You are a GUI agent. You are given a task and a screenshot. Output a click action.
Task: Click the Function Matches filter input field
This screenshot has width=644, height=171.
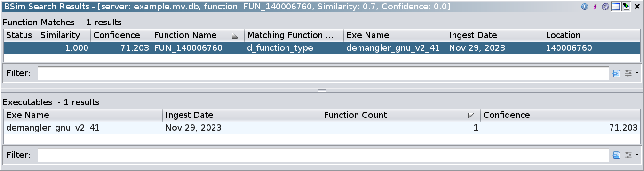[324, 73]
